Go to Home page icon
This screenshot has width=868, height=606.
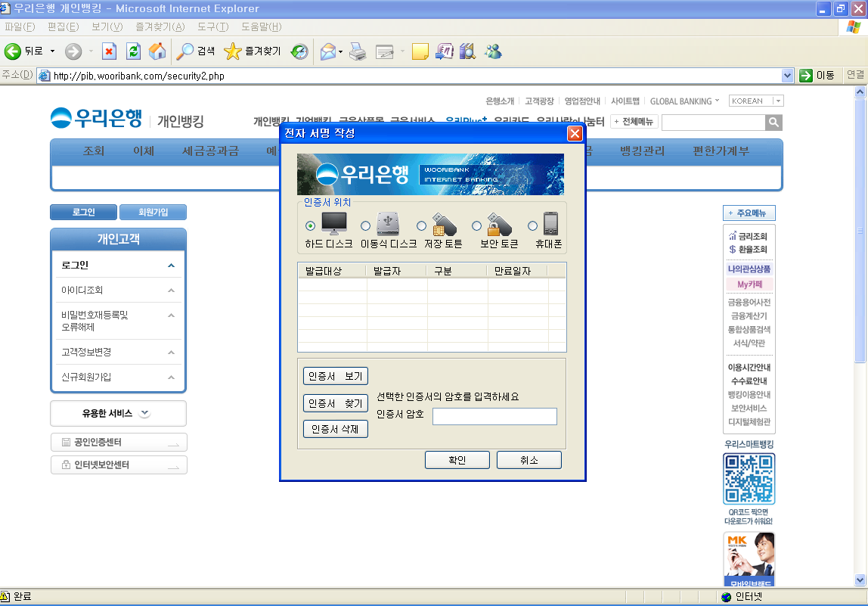pyautogui.click(x=157, y=51)
